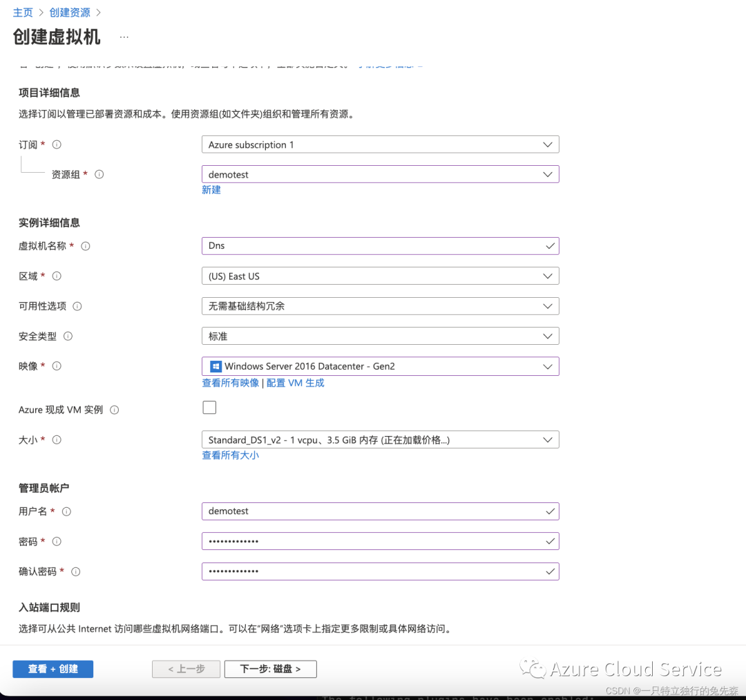This screenshot has width=746, height=700.
Task: Click info icon beside 用户名 label
Action: tap(66, 511)
